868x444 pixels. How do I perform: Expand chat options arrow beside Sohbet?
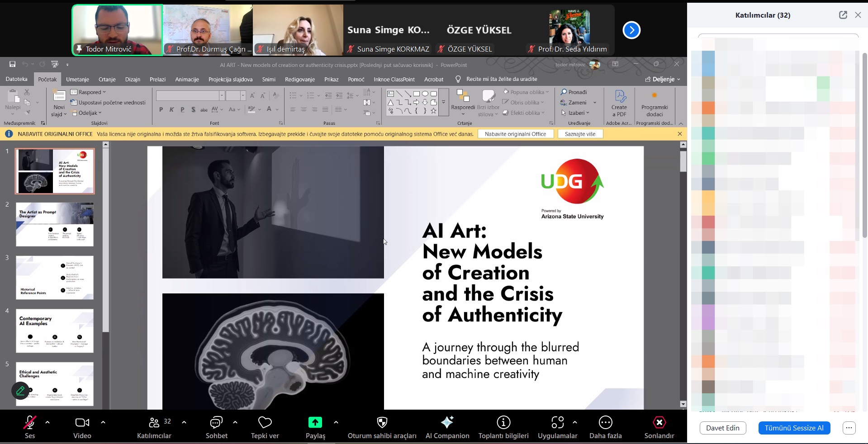[x=235, y=422]
